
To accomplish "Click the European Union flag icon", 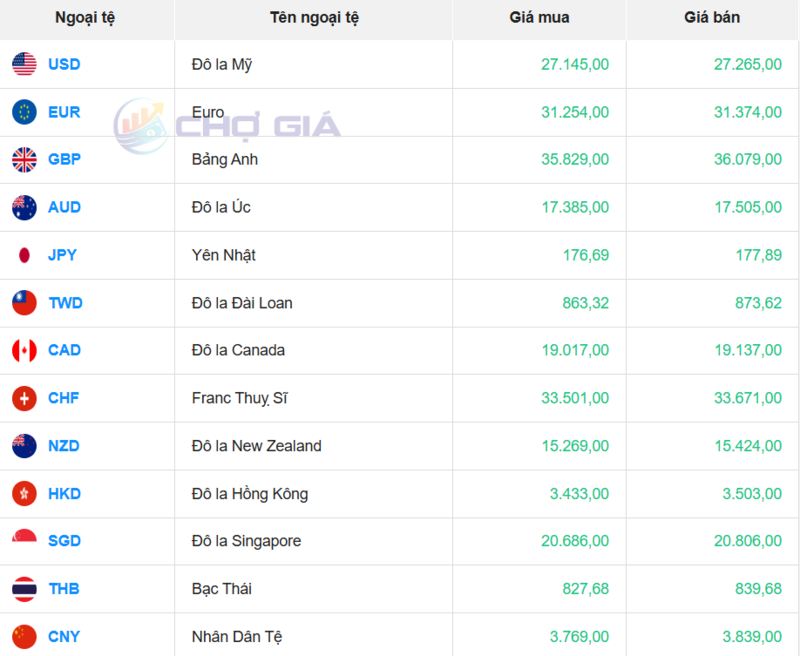I will pyautogui.click(x=24, y=112).
